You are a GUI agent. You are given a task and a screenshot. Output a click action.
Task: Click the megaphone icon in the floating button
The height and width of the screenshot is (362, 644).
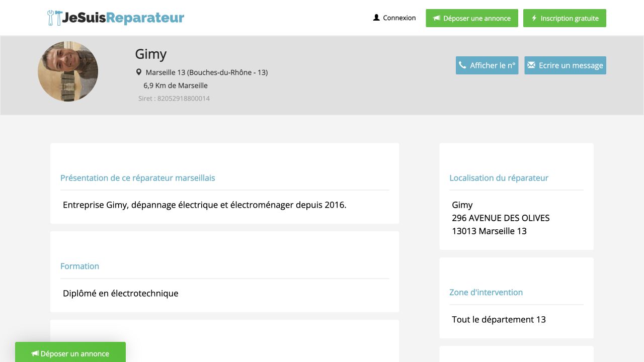[35, 353]
